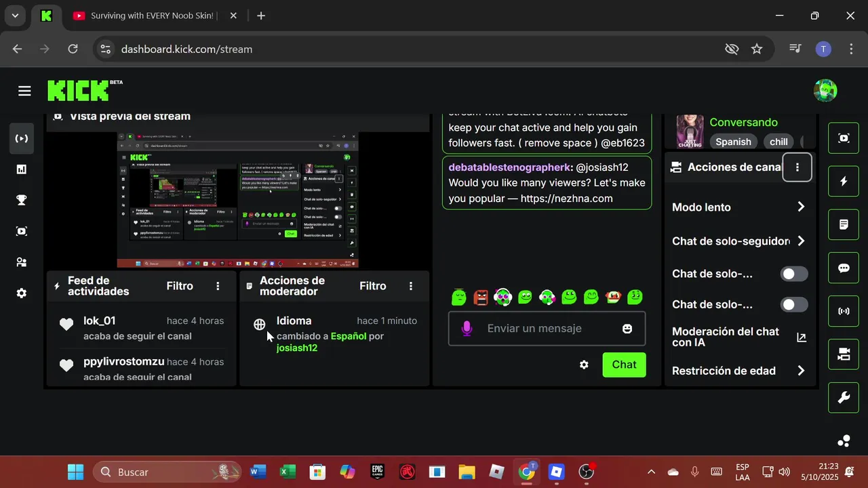Click the crossed-eye tracking icon in address bar
868x488 pixels.
tap(731, 49)
